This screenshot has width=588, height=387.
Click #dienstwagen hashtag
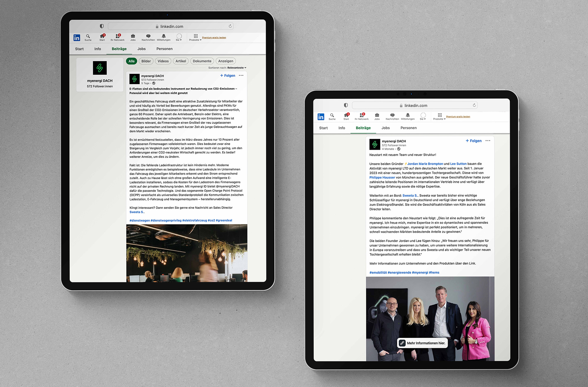click(140, 220)
